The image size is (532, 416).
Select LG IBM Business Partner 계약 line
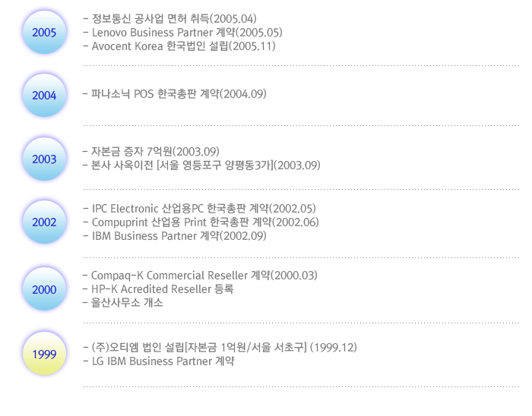click(x=159, y=361)
